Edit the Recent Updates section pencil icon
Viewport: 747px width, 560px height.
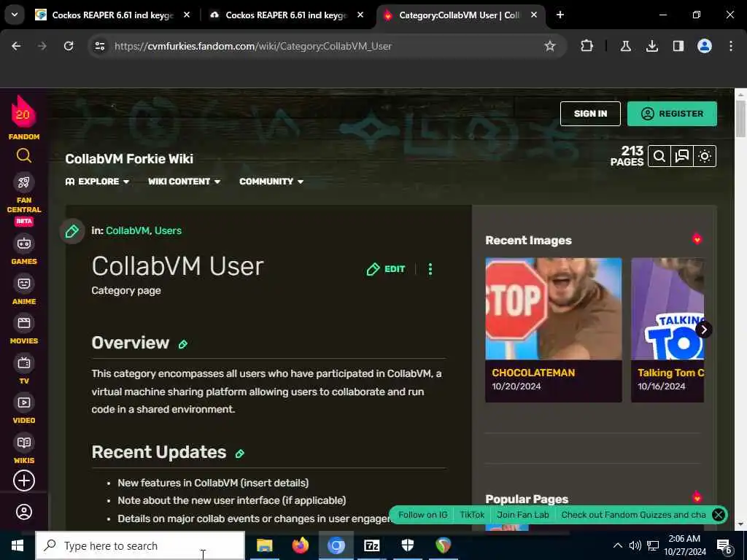click(x=239, y=454)
